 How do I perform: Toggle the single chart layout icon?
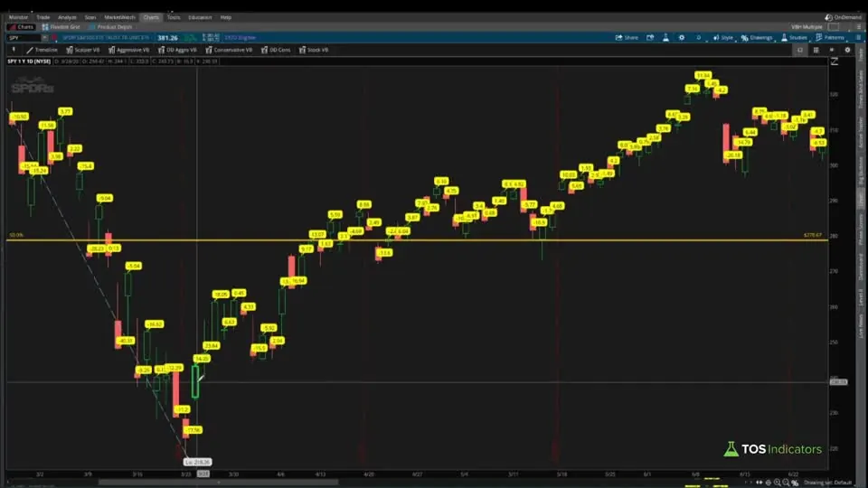[800, 50]
